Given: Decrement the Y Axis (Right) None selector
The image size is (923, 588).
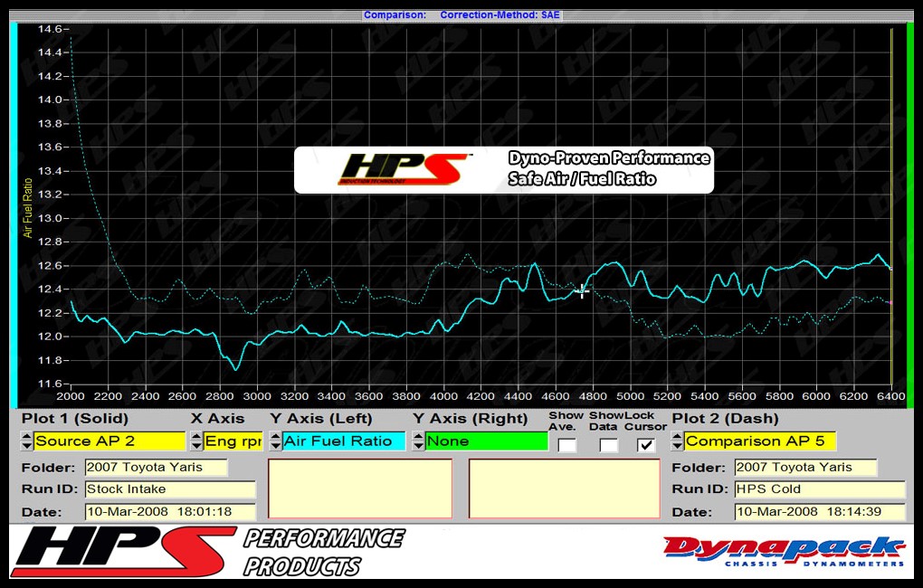Looking at the screenshot, I should pyautogui.click(x=418, y=446).
